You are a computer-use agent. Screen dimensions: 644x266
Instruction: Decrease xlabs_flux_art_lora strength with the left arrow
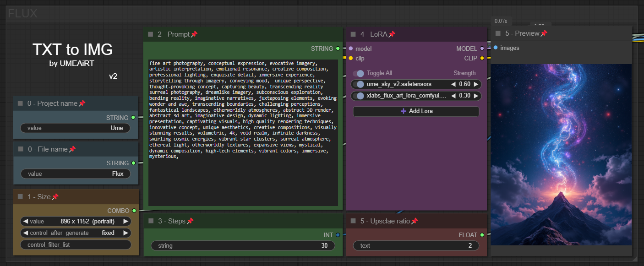pyautogui.click(x=453, y=96)
